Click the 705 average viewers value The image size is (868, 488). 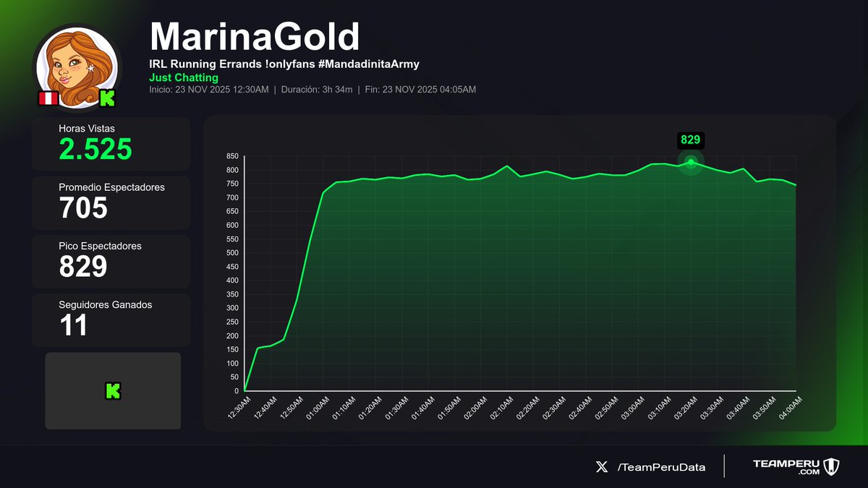pyautogui.click(x=83, y=208)
